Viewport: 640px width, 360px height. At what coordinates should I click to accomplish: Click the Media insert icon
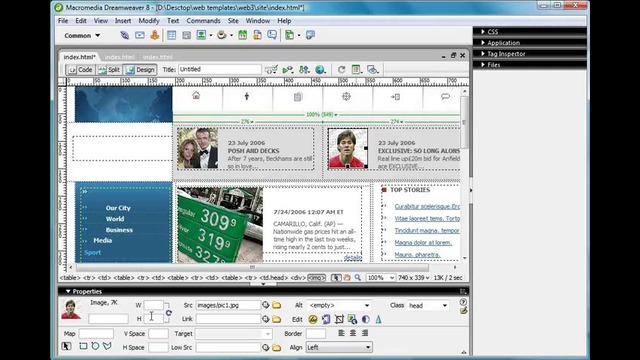(222, 35)
